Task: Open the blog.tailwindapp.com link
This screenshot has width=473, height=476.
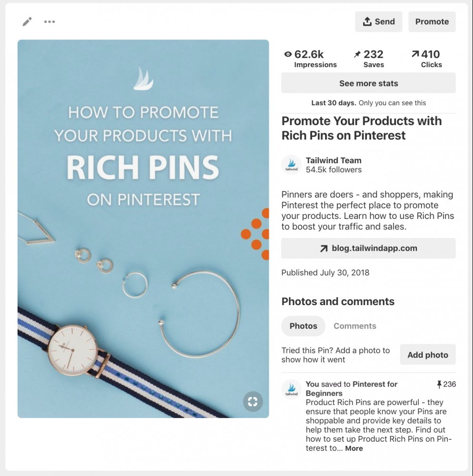Action: pos(368,248)
